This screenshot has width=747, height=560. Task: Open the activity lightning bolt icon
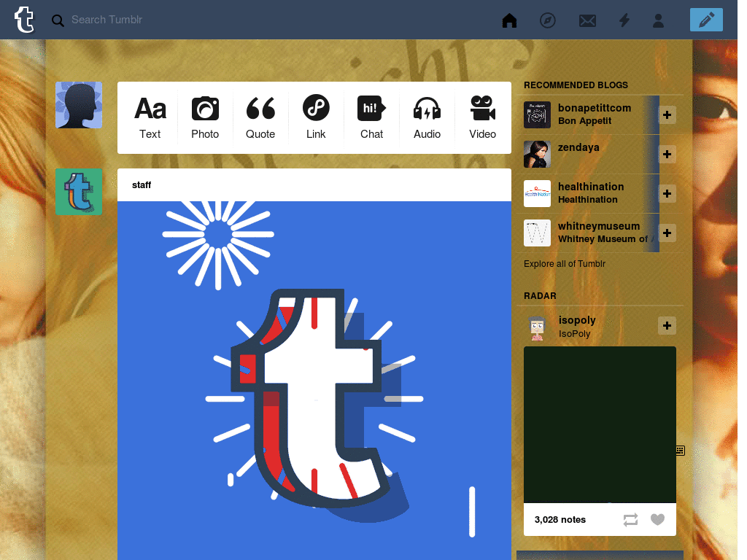(x=624, y=20)
